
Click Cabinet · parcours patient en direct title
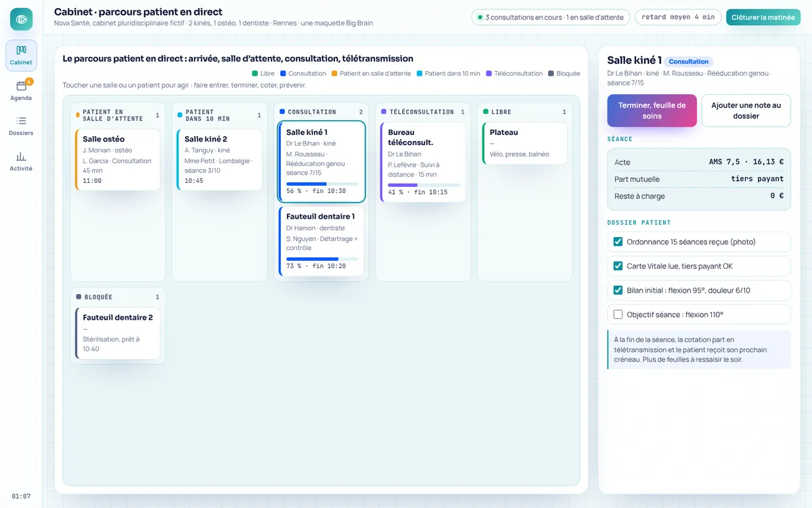pos(138,12)
